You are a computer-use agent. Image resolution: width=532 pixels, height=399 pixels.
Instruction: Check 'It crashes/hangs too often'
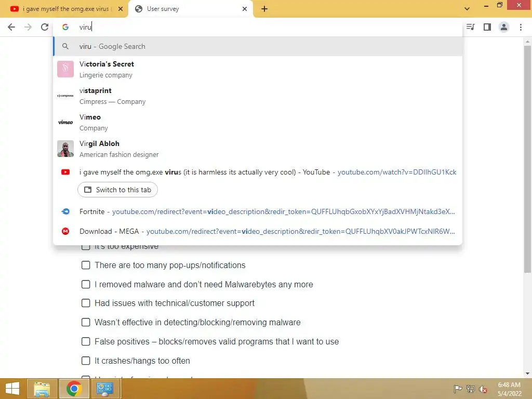point(86,361)
